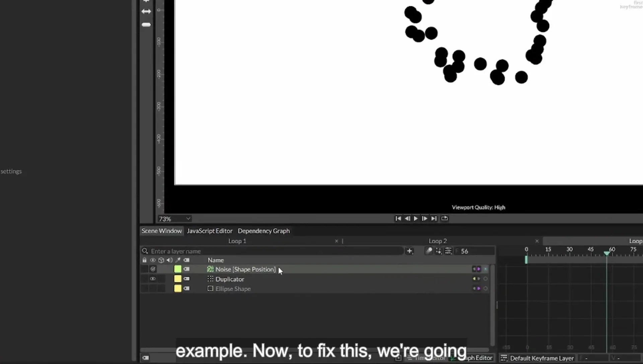Image resolution: width=643 pixels, height=364 pixels.
Task: Step forward one frame
Action: pos(424,218)
